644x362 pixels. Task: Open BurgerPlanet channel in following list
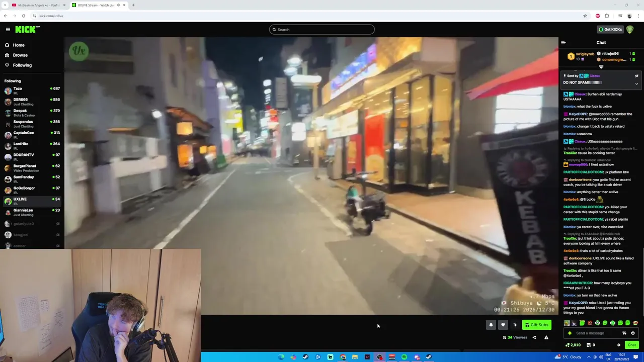32,168
